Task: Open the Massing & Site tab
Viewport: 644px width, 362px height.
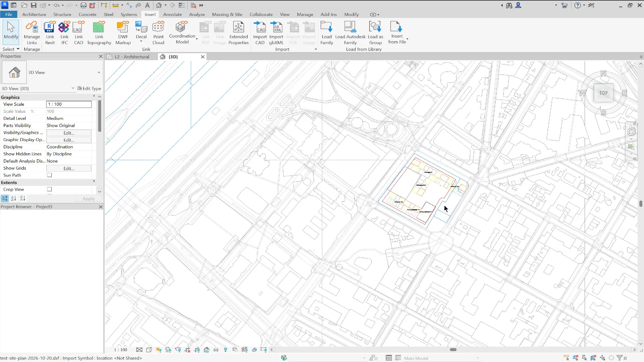Action: pos(227,14)
